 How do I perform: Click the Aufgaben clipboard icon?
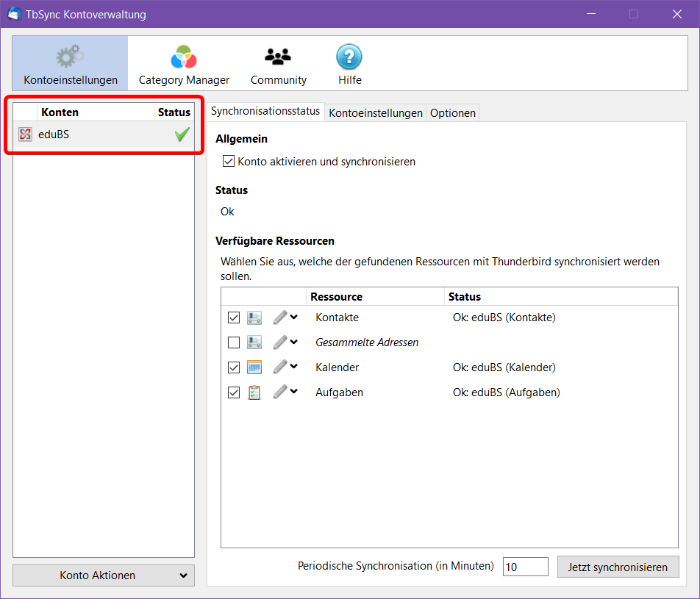point(254,392)
